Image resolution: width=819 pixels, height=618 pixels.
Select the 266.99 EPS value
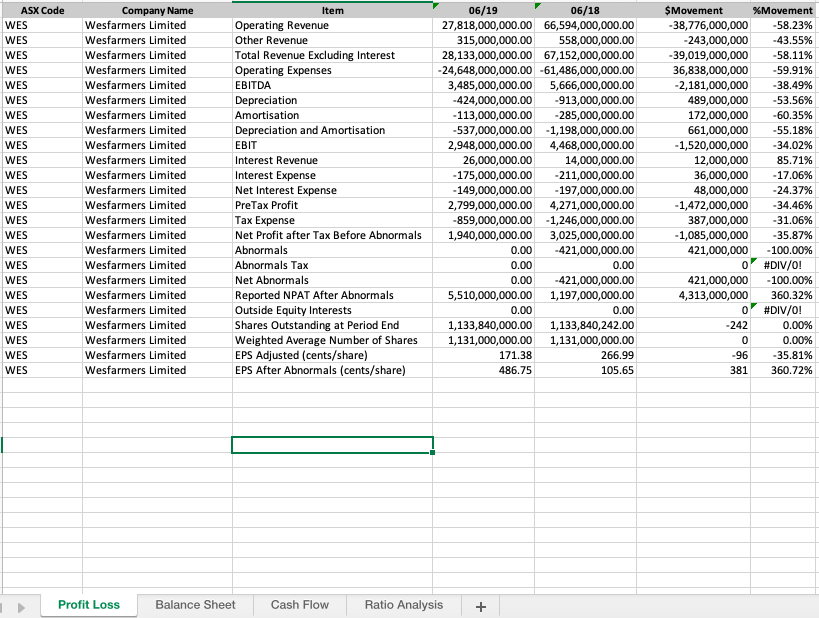[585, 356]
